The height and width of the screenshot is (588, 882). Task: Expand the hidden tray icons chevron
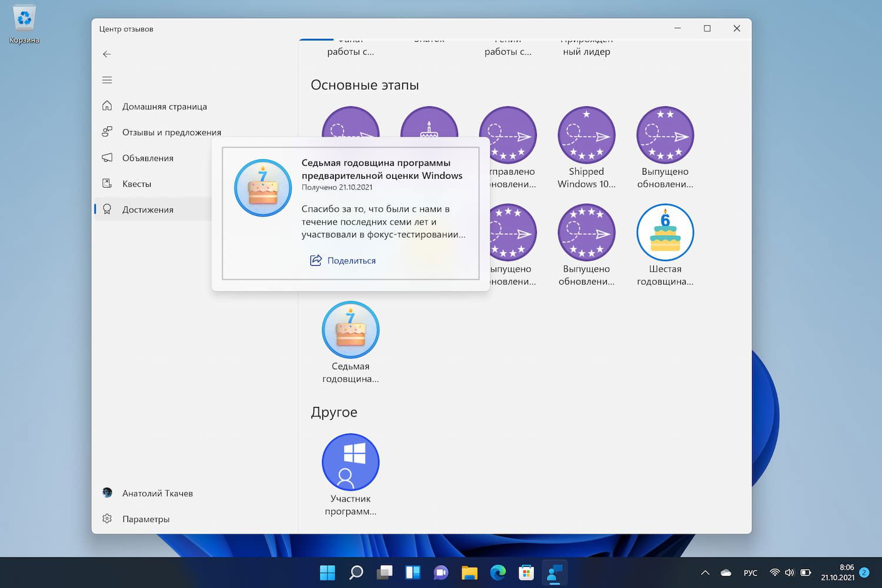706,573
